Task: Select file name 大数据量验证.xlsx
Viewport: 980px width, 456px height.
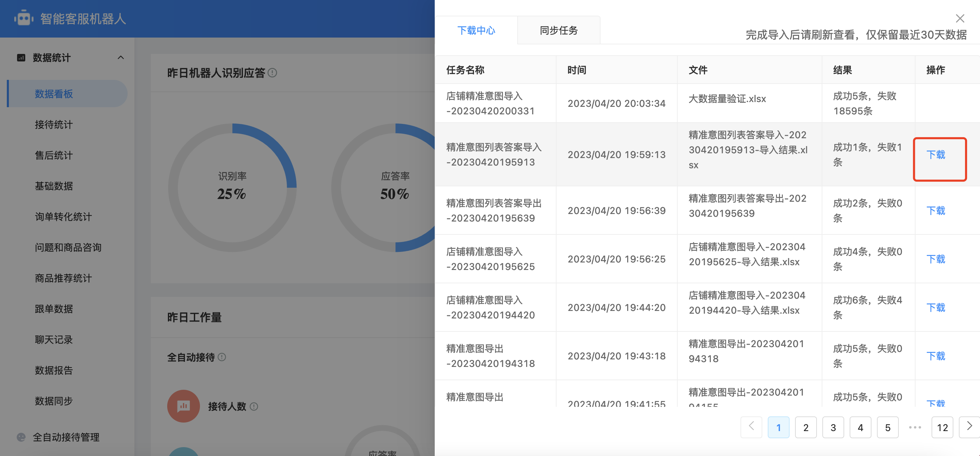Action: pos(727,99)
